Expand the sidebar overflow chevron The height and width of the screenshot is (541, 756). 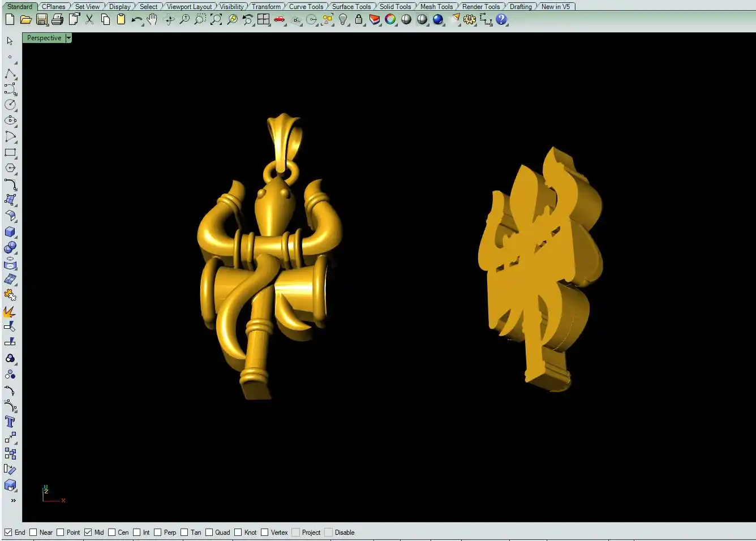(13, 500)
